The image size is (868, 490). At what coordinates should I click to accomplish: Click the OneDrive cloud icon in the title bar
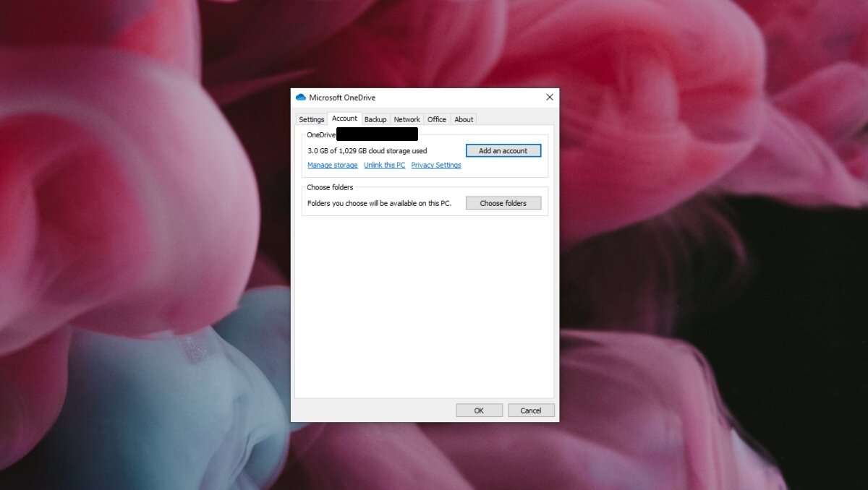301,97
